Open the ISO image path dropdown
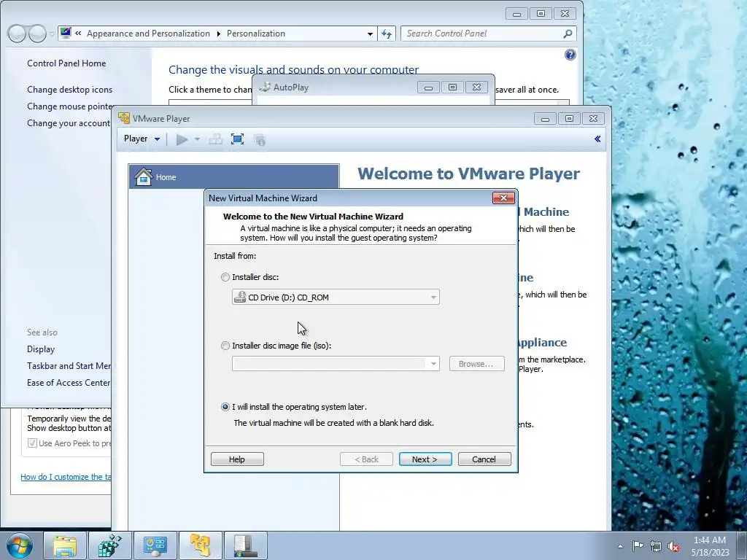 point(433,364)
